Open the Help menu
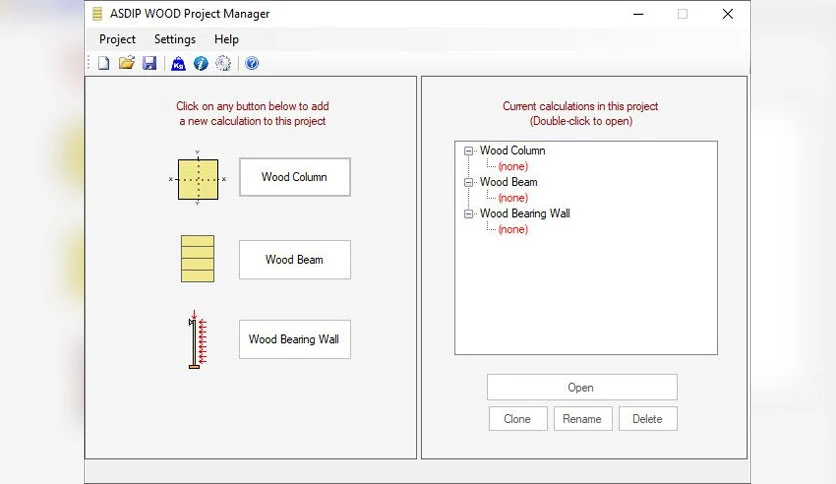 (x=226, y=39)
